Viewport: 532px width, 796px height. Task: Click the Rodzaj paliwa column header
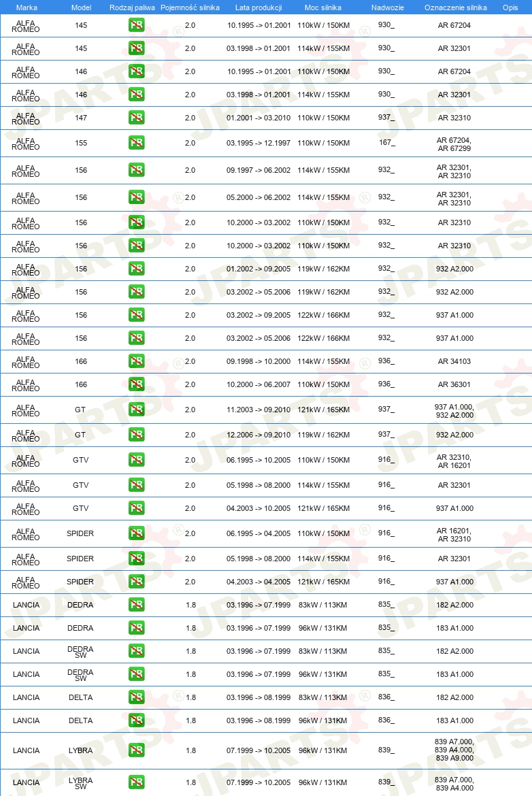click(x=132, y=7)
